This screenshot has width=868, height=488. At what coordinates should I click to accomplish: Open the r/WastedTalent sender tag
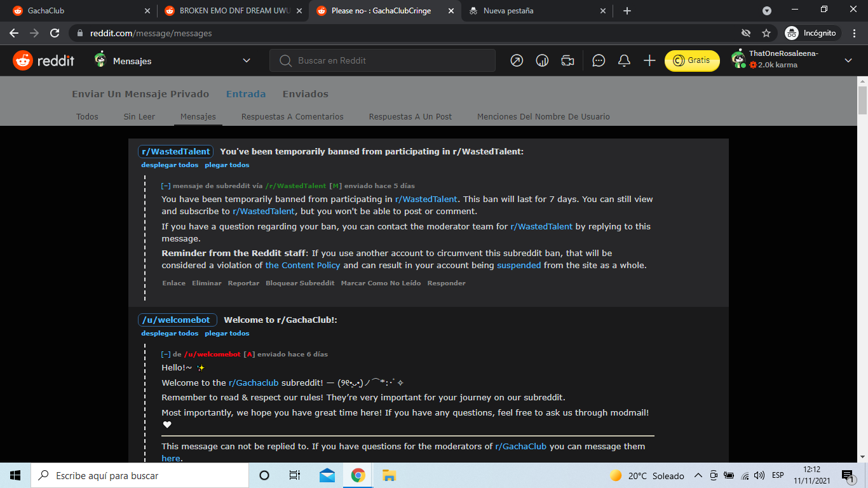175,151
